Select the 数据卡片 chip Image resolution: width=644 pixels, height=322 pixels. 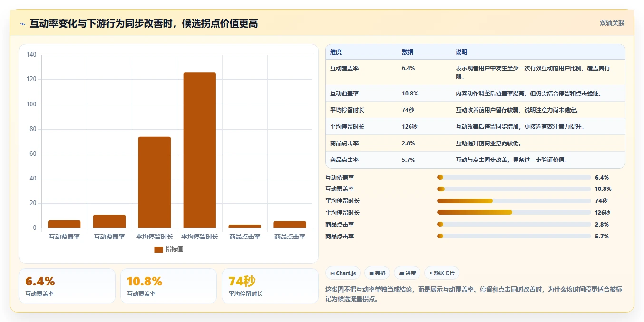pyautogui.click(x=442, y=273)
